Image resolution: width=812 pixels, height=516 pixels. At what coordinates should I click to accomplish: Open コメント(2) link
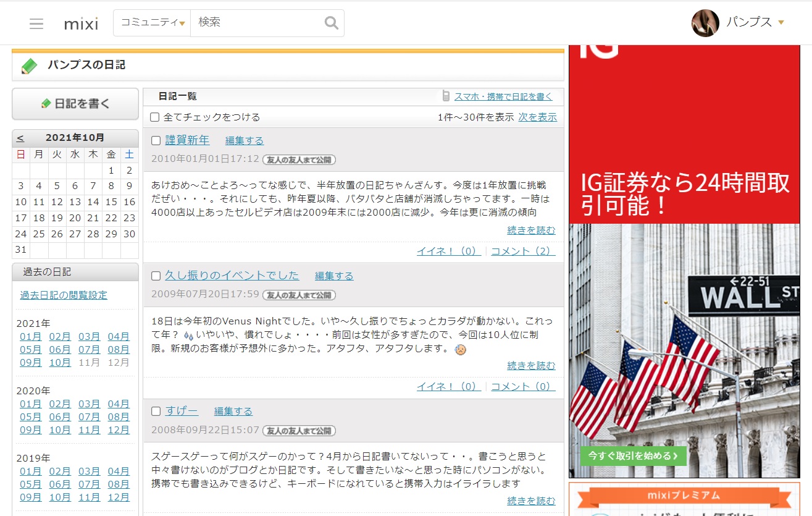click(x=523, y=251)
